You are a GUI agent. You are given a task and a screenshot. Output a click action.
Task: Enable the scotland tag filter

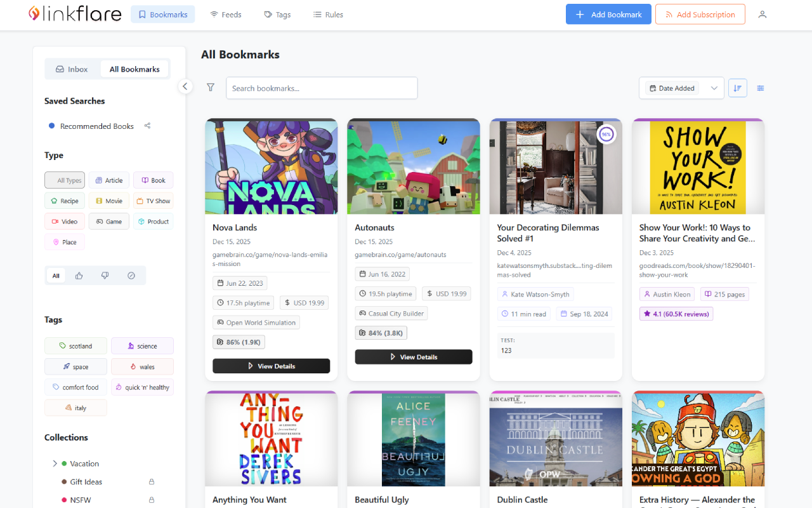pyautogui.click(x=75, y=346)
